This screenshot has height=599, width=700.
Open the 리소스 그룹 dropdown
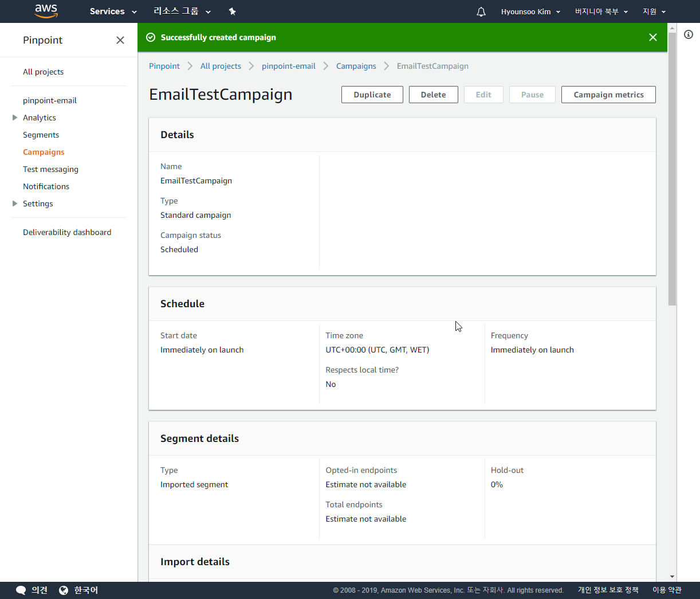click(x=182, y=11)
